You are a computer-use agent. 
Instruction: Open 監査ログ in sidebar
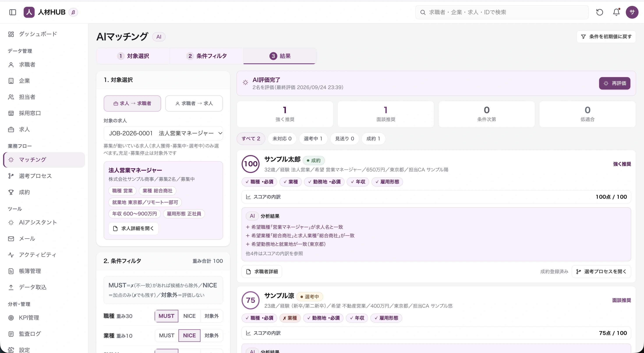coord(44,334)
